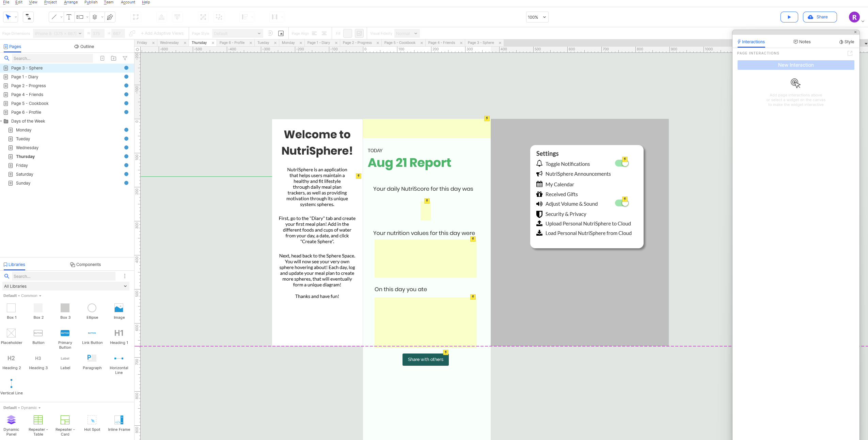Click the Add Folder icon
Image resolution: width=868 pixels, height=440 pixels.
[x=113, y=58]
